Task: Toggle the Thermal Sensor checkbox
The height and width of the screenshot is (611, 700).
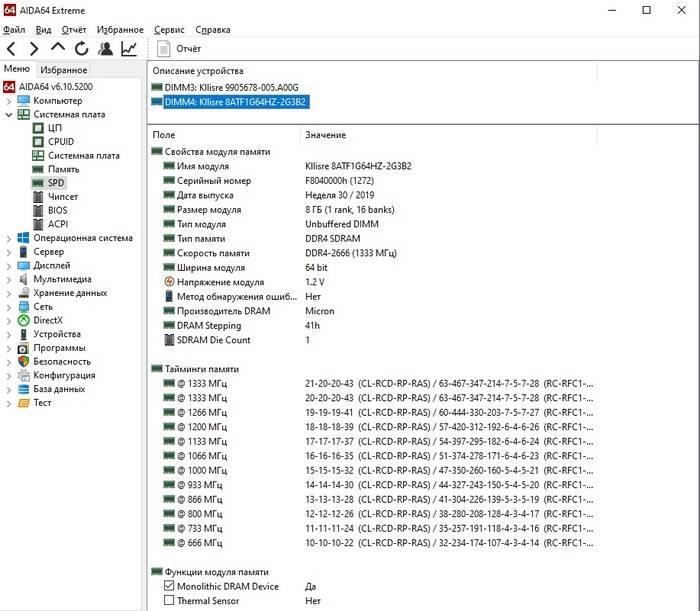Action: click(169, 600)
